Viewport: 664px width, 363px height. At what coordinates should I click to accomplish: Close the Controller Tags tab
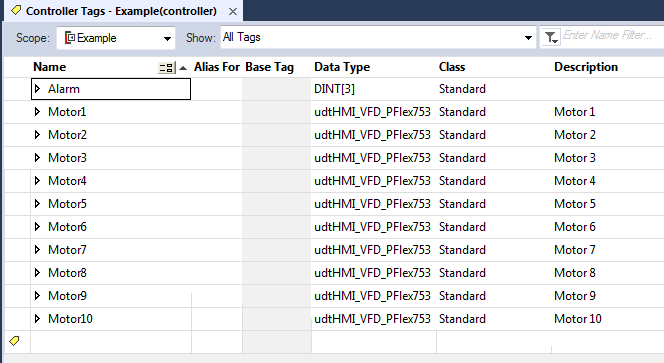[x=233, y=11]
